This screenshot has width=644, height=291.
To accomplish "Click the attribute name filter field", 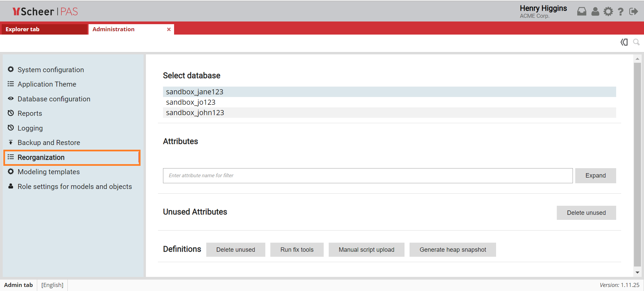I will coord(368,176).
